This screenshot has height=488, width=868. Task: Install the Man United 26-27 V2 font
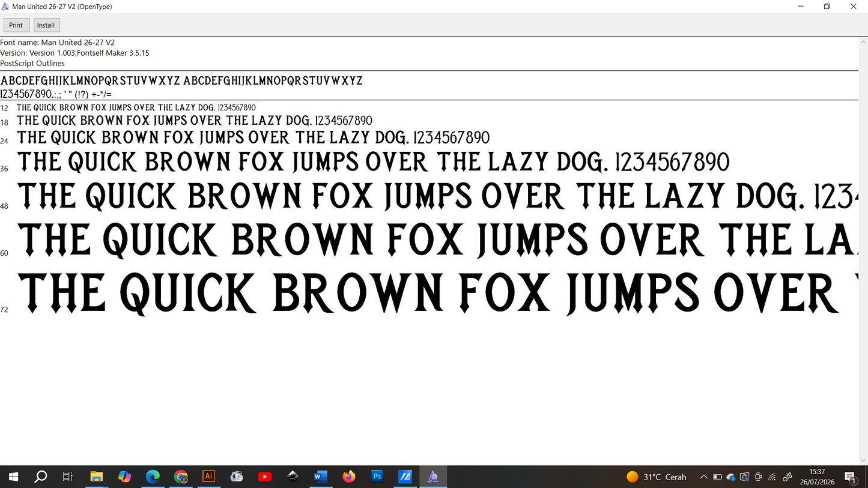click(x=46, y=25)
